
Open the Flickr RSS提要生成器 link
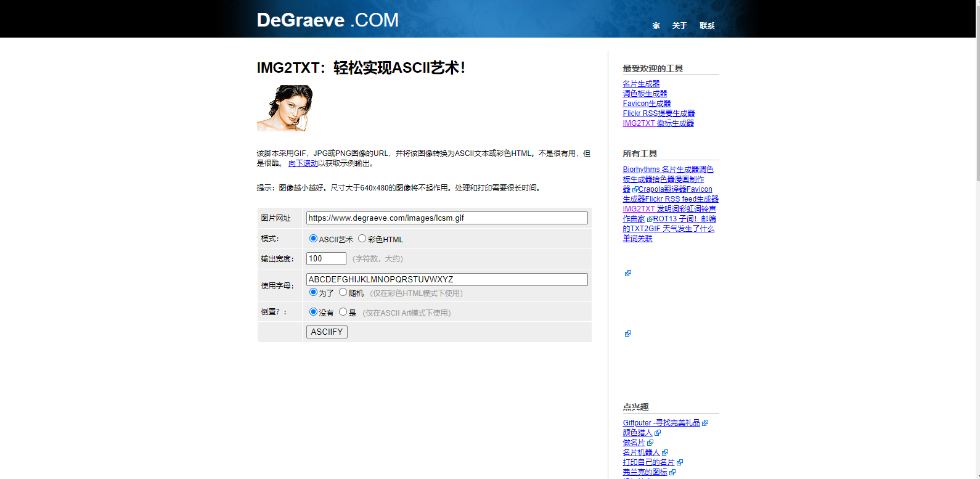pyautogui.click(x=658, y=113)
